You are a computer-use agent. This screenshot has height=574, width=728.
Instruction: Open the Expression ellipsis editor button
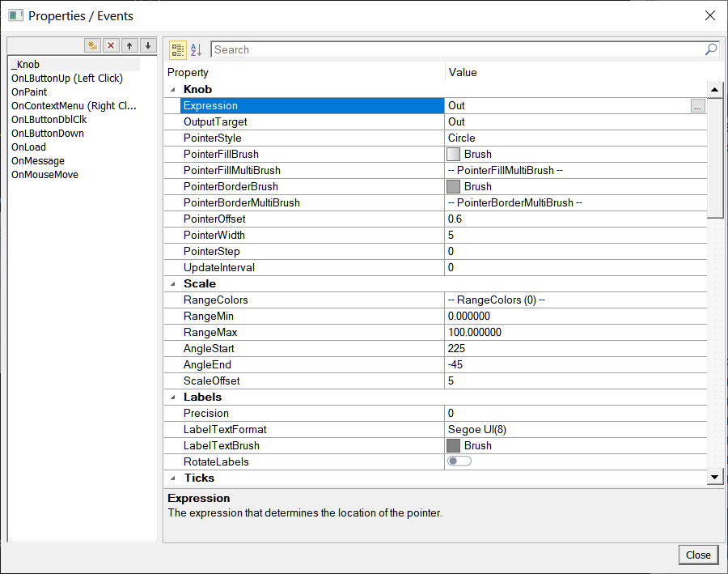(697, 106)
